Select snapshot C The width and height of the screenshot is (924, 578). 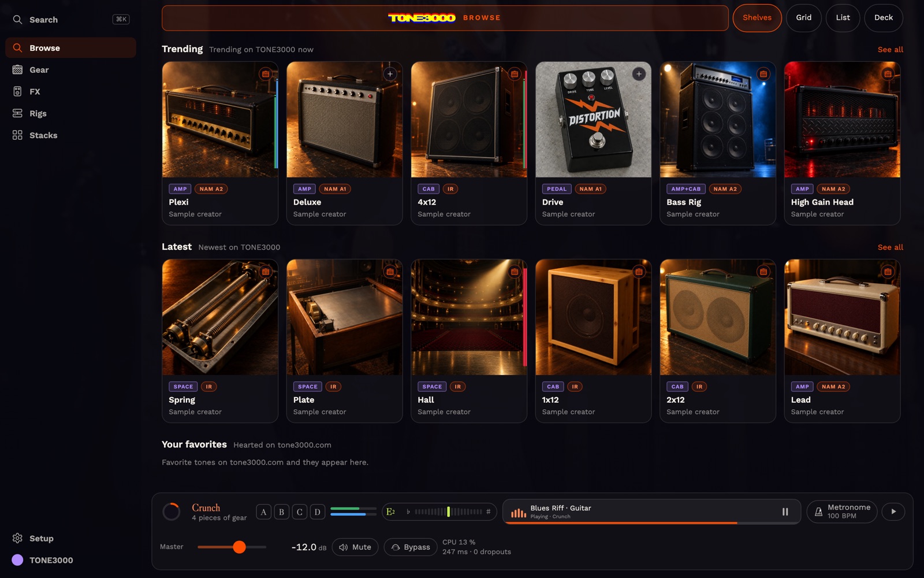300,512
